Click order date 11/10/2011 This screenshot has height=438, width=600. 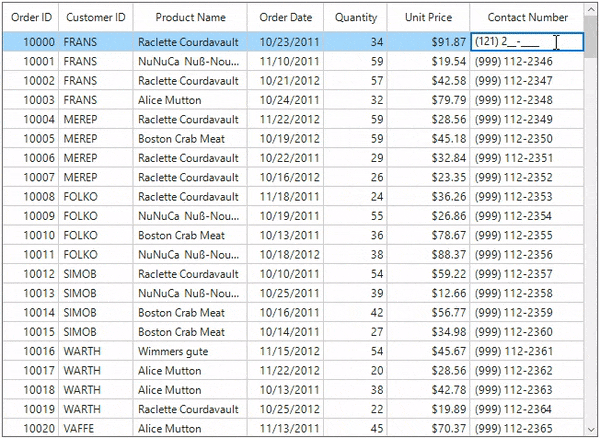pos(285,61)
